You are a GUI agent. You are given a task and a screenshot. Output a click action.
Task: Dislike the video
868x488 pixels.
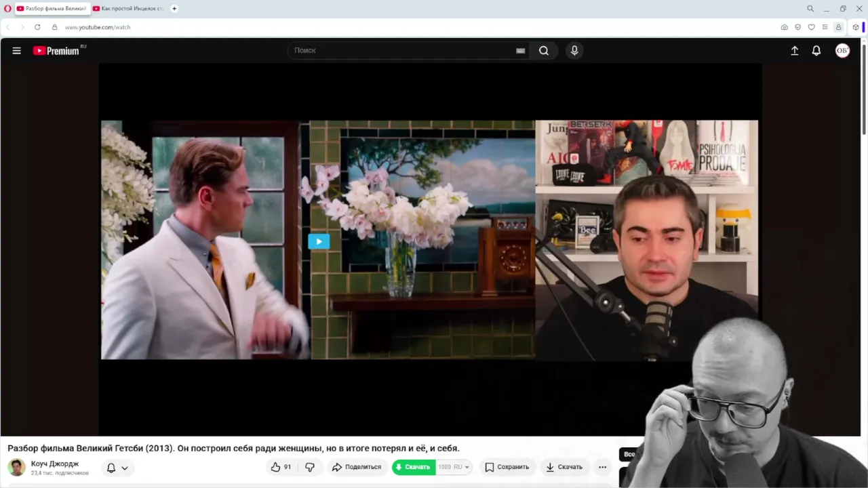point(310,467)
